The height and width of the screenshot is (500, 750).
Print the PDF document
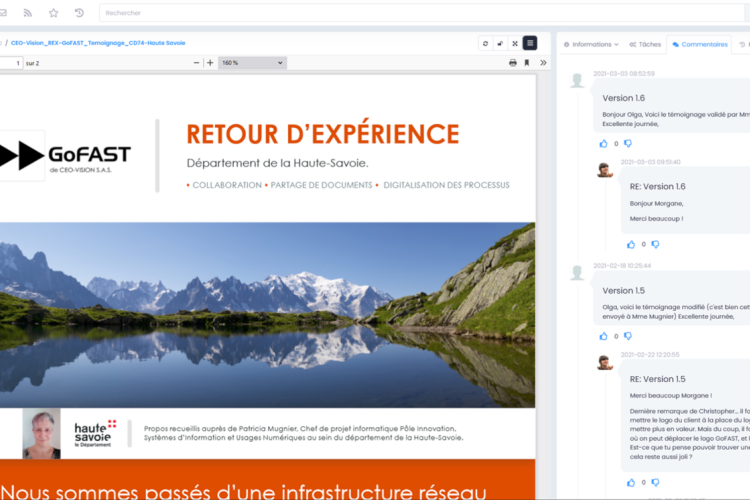(x=513, y=63)
